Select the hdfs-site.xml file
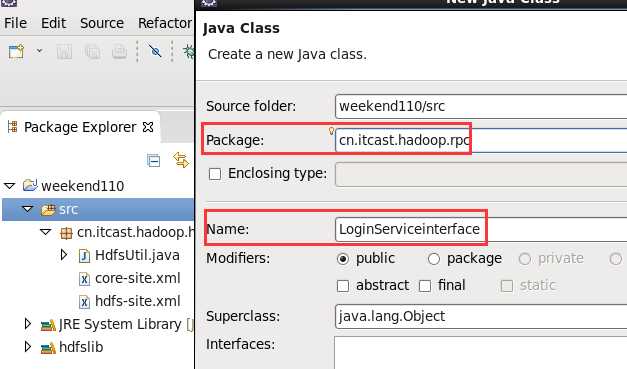 click(130, 301)
